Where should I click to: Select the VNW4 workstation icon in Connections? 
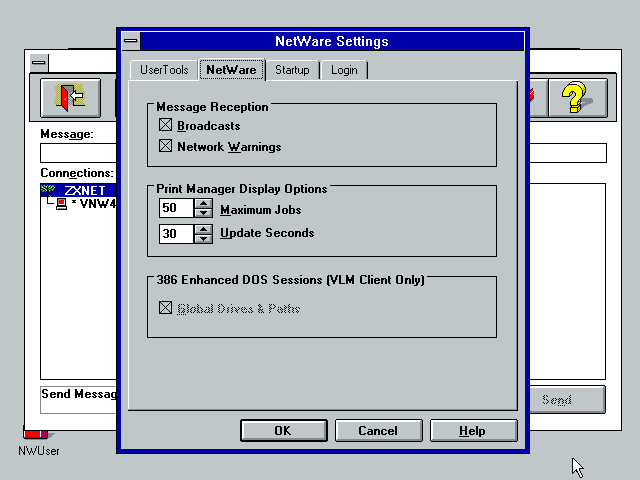tap(62, 204)
